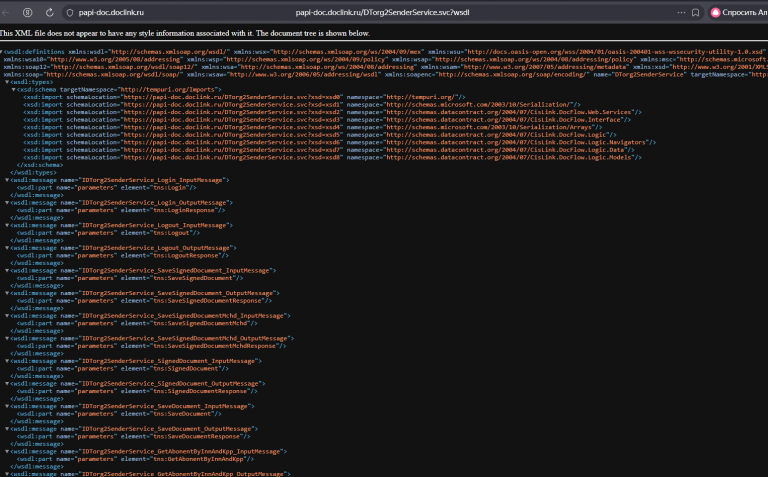Click the part line with element tns:Logout

tap(108, 233)
